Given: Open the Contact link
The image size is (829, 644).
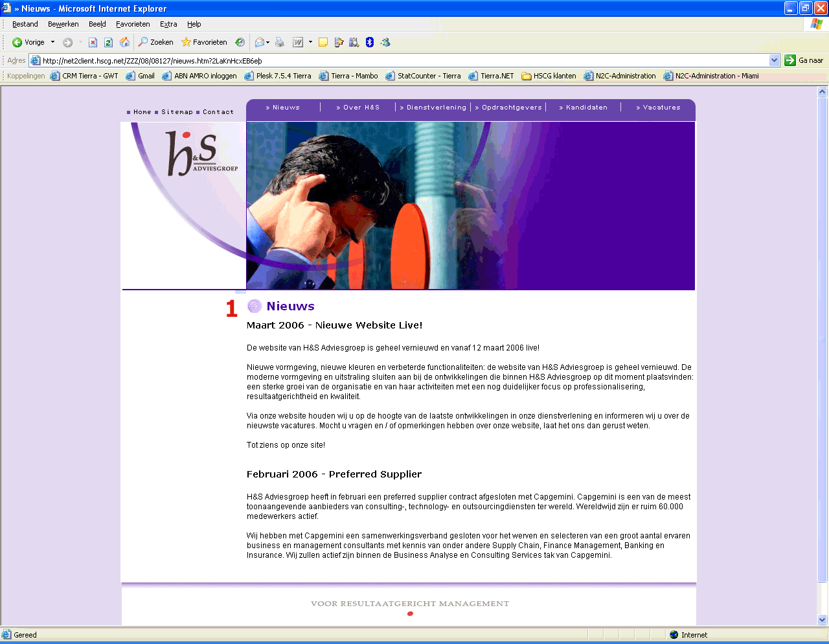Looking at the screenshot, I should pyautogui.click(x=218, y=112).
